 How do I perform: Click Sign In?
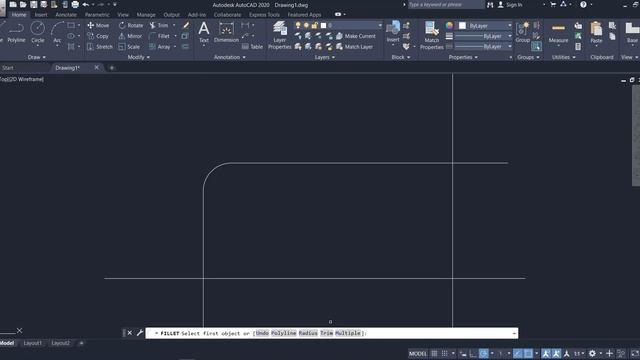point(510,5)
